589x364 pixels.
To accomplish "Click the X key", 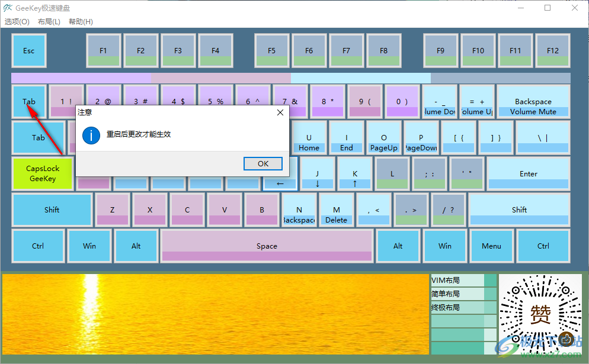I will [150, 210].
